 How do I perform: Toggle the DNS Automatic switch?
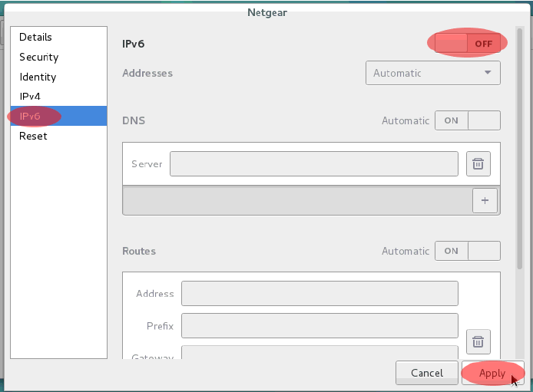pyautogui.click(x=468, y=120)
